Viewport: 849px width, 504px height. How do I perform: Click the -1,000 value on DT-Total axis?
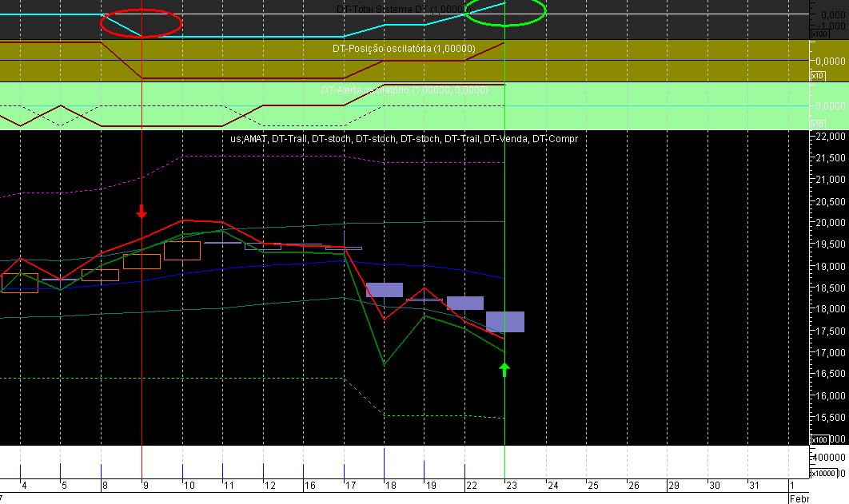coord(831,26)
